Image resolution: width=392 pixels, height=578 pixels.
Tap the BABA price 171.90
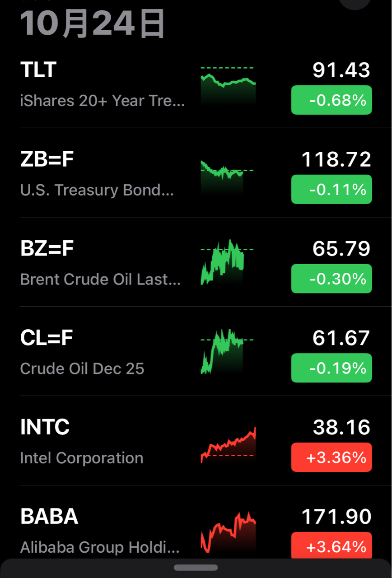[336, 517]
